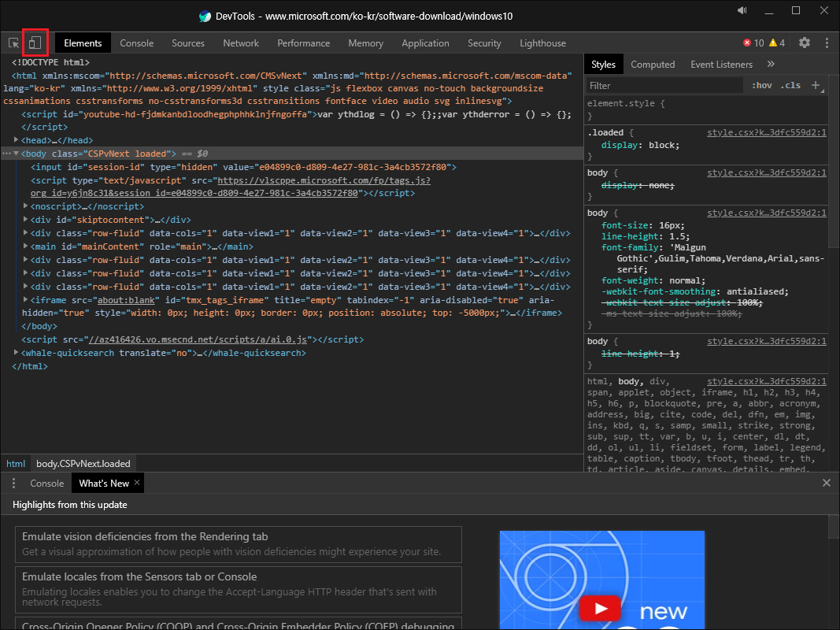
Task: Click the display: block declaration
Action: (x=640, y=145)
